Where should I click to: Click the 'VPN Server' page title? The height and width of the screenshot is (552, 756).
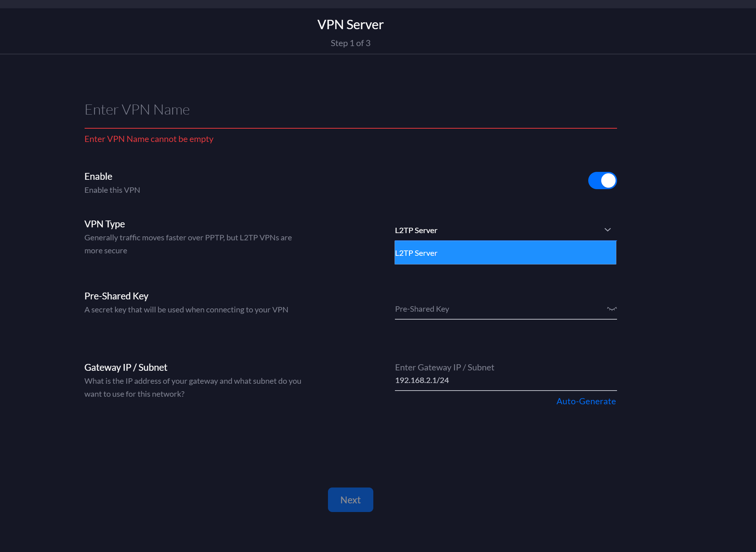(350, 25)
